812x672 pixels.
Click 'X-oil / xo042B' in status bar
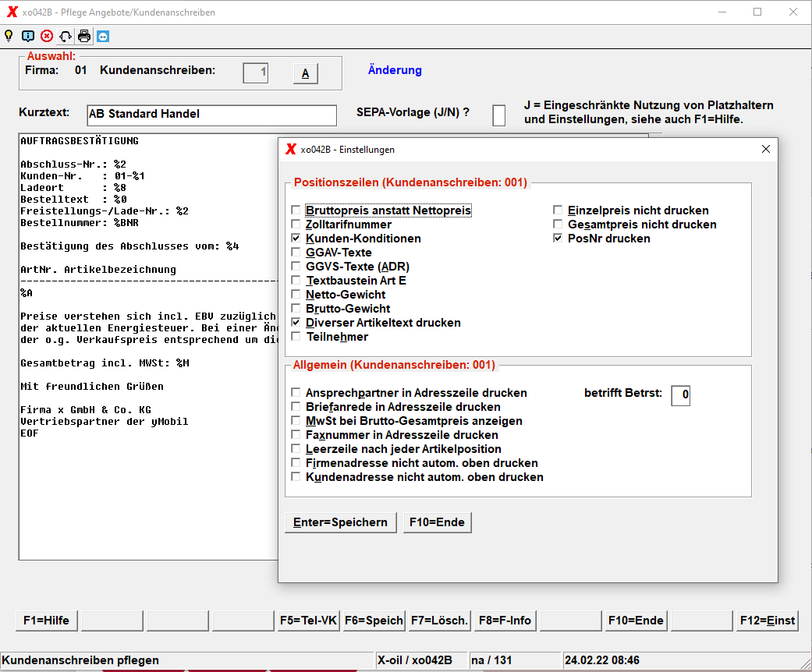click(x=415, y=660)
